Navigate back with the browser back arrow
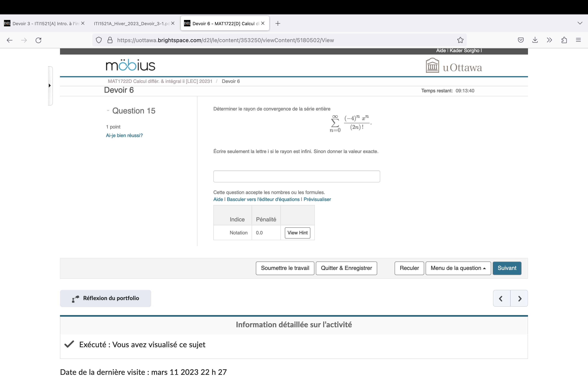The width and height of the screenshot is (588, 382). (x=9, y=40)
